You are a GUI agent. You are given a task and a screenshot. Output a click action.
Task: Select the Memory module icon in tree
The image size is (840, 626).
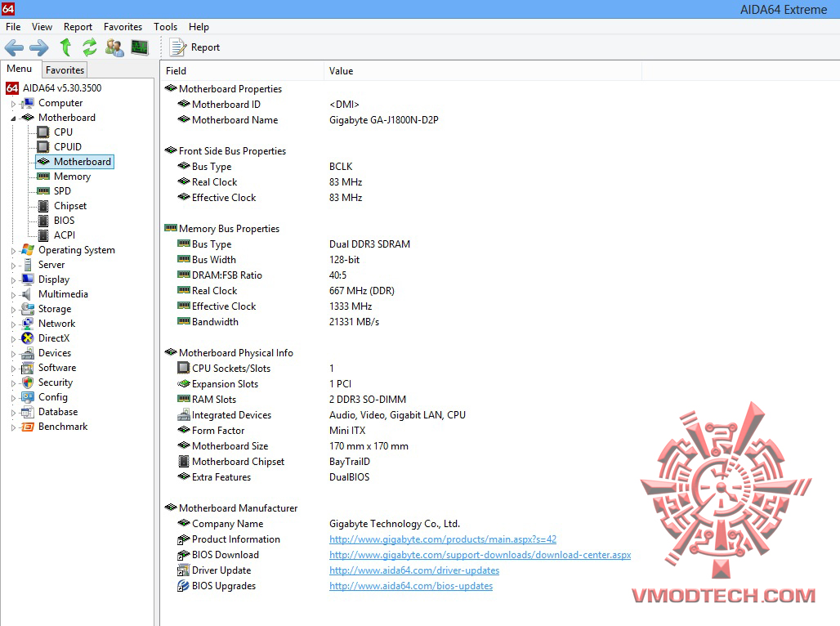42,177
